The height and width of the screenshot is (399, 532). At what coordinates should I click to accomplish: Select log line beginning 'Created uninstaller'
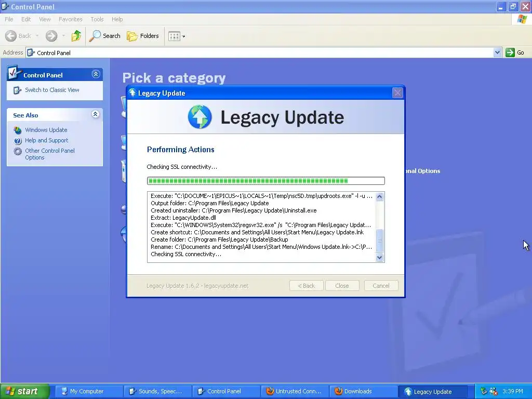(233, 210)
